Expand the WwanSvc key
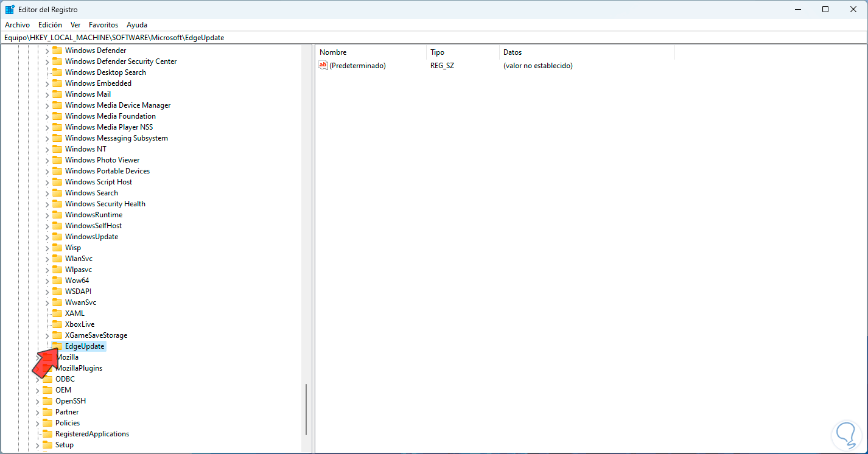868x454 pixels. (47, 302)
